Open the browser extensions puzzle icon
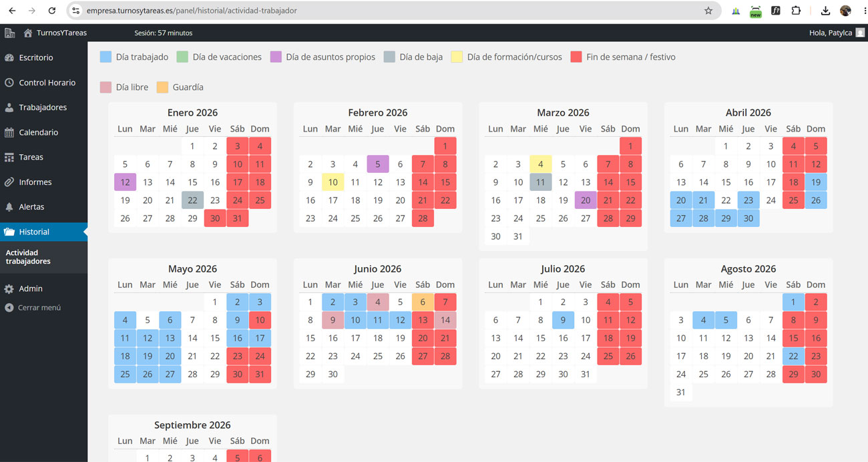 coord(796,11)
